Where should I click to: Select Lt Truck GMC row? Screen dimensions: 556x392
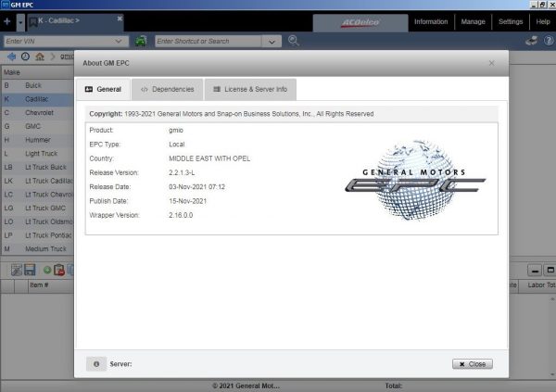pos(38,208)
